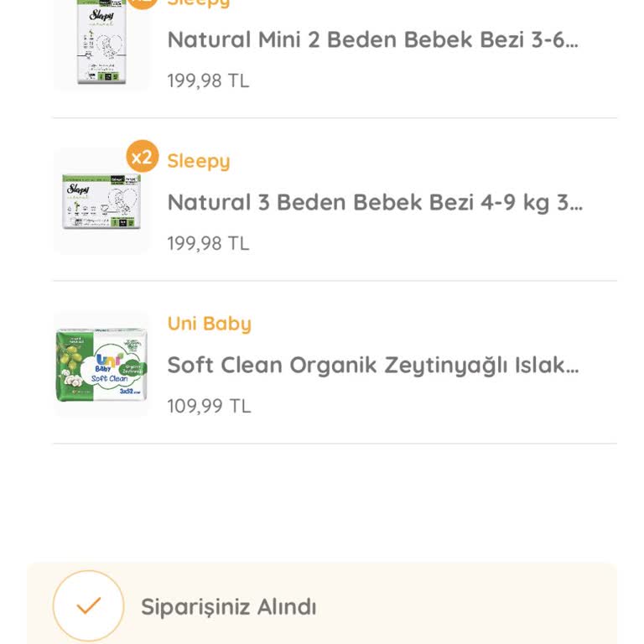The width and height of the screenshot is (644, 644).
Task: Tap the orange checkmark circle icon
Action: [88, 605]
